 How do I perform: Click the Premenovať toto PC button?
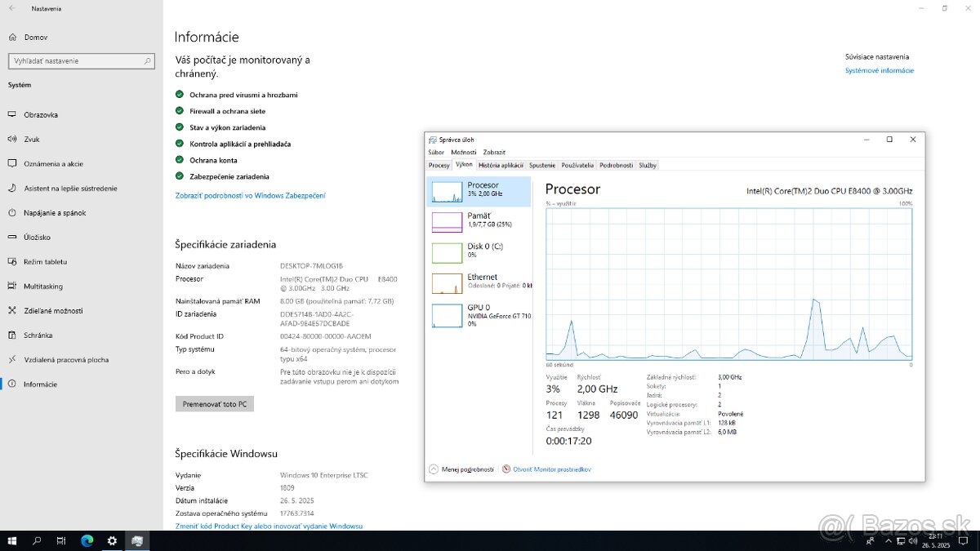tap(214, 404)
